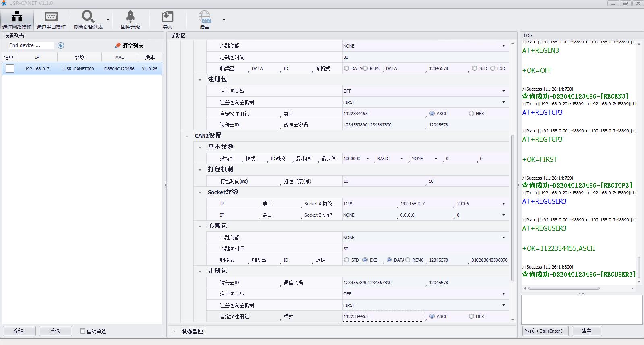Open the firmware upgrade rocket icon
This screenshot has width=644, height=345.
130,17
